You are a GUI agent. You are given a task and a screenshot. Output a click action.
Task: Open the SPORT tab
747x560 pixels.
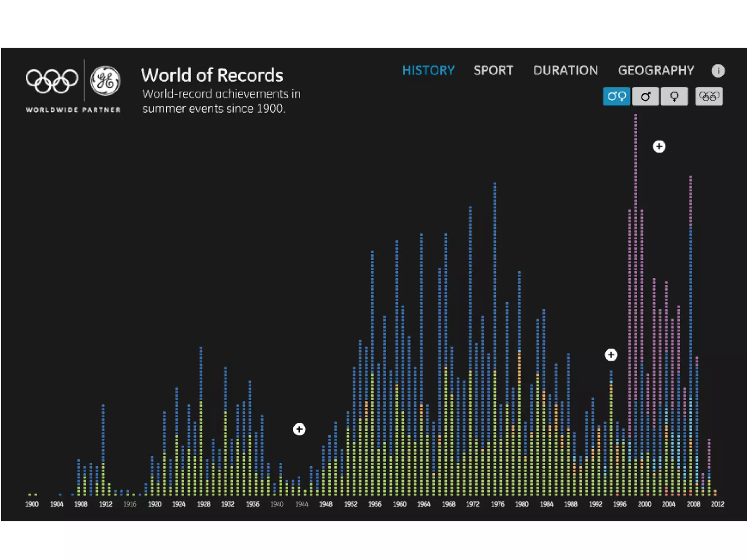[x=493, y=70]
